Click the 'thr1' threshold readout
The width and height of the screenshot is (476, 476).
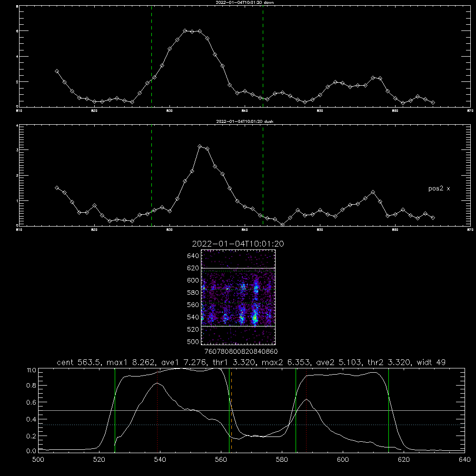click(235, 362)
